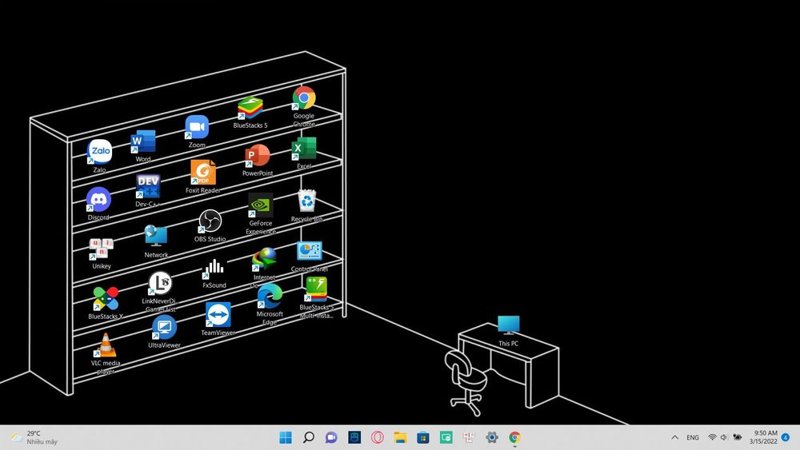The height and width of the screenshot is (450, 800).
Task: Open the weather widget showing 29°C
Action: (35, 437)
